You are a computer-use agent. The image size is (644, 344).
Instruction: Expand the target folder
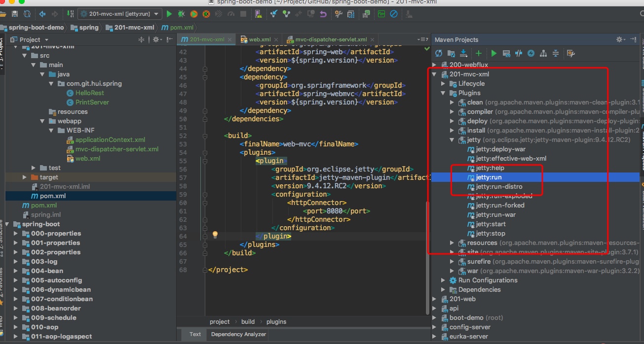25,177
